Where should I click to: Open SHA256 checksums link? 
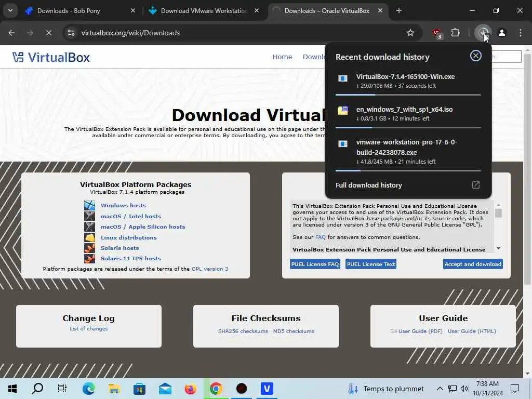coord(243,331)
